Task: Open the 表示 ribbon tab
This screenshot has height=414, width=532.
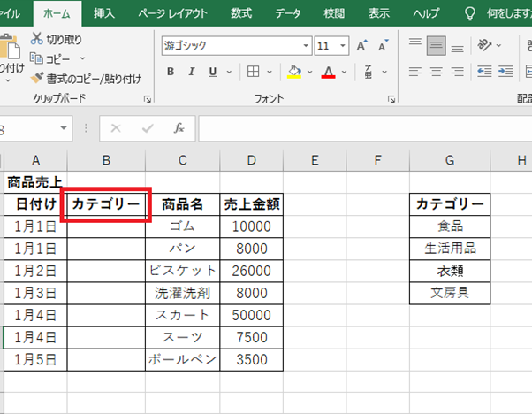Action: click(379, 13)
